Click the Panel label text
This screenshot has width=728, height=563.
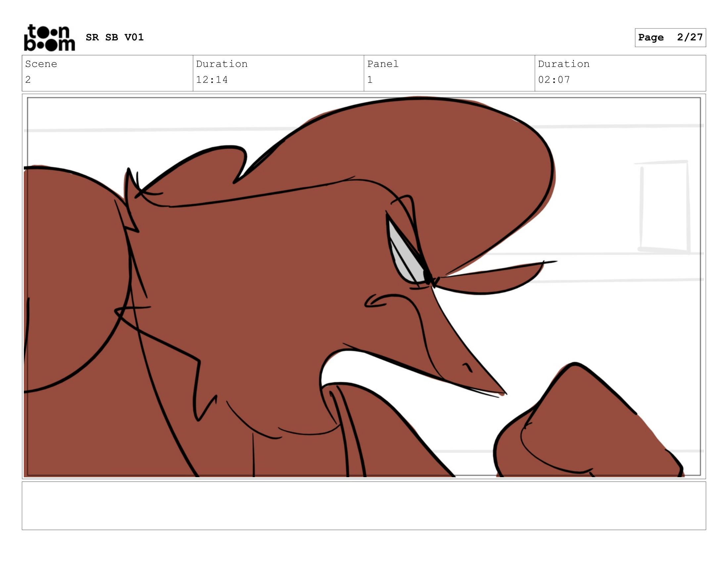tap(383, 64)
